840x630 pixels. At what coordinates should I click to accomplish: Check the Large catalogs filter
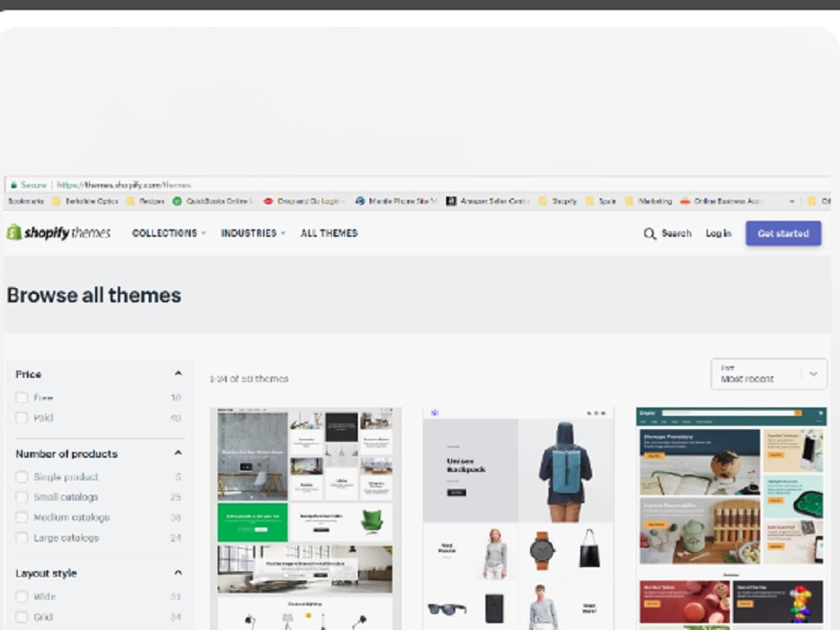click(22, 538)
